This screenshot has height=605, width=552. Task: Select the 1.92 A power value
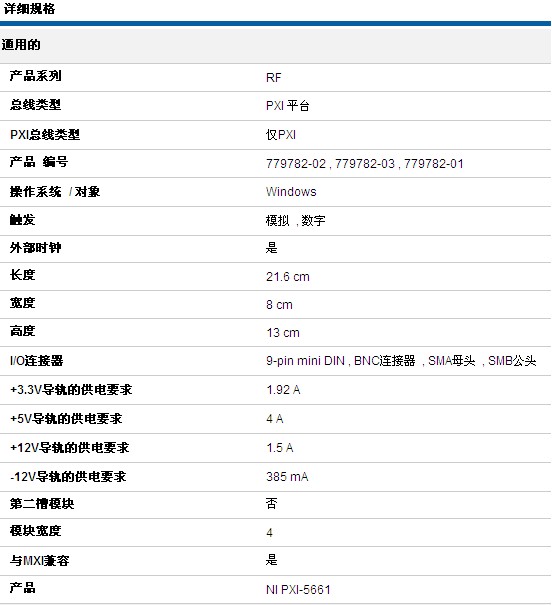click(x=283, y=390)
